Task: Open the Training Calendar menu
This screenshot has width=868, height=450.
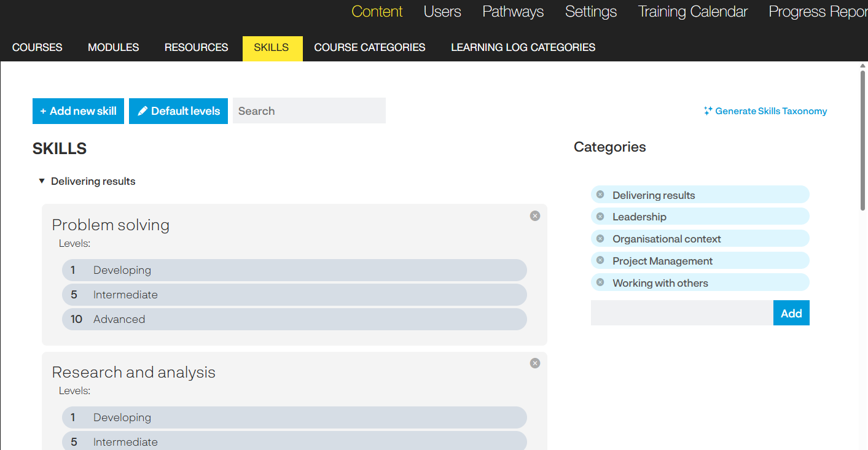Action: pos(692,12)
